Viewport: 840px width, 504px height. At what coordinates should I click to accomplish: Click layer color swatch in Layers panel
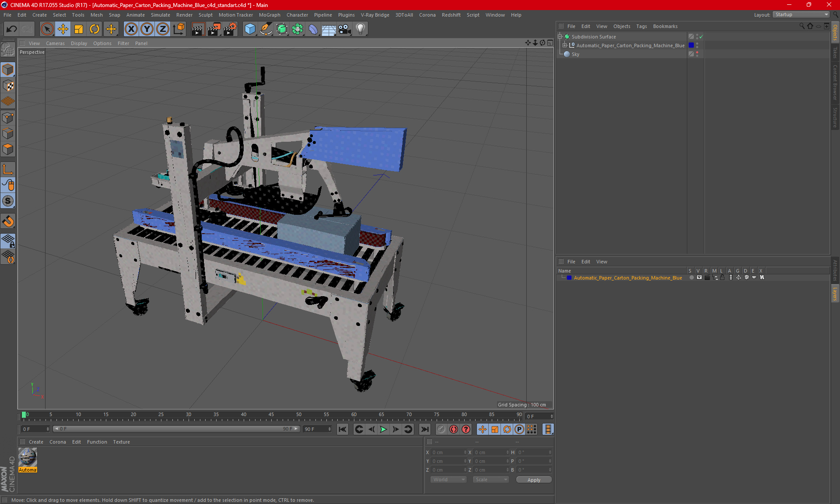point(569,278)
